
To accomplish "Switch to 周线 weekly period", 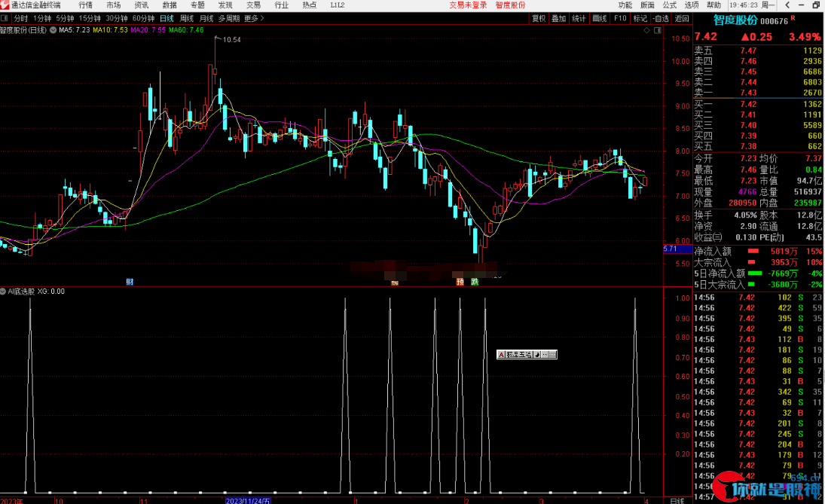I will tap(187, 18).
